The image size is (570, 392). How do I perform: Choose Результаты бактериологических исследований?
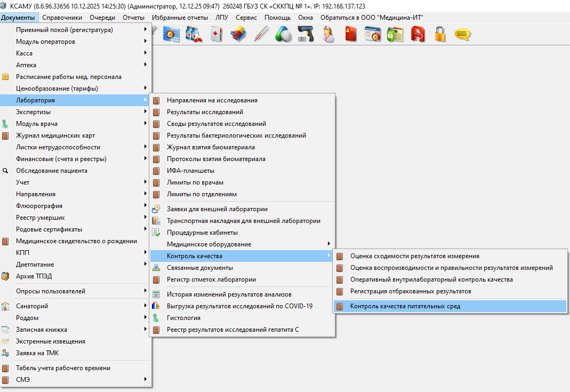(x=236, y=135)
